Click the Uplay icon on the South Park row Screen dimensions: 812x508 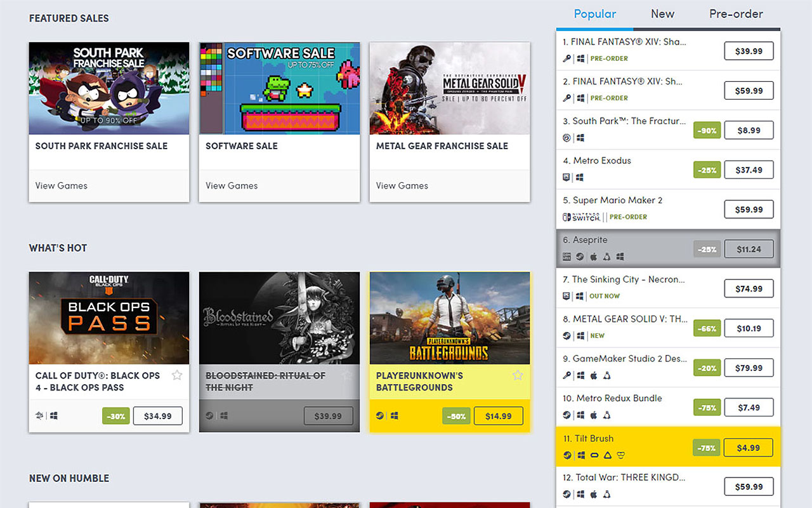tap(567, 138)
